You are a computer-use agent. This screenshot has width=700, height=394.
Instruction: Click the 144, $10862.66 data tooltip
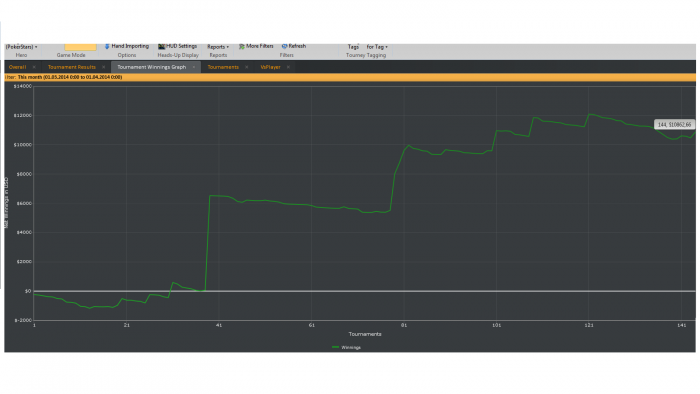coord(674,124)
